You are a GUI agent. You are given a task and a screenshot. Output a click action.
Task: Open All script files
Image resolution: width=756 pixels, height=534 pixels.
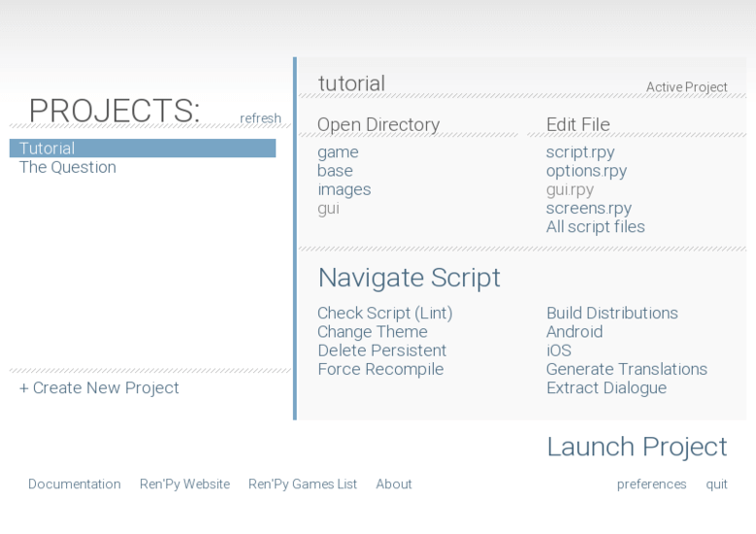point(595,226)
